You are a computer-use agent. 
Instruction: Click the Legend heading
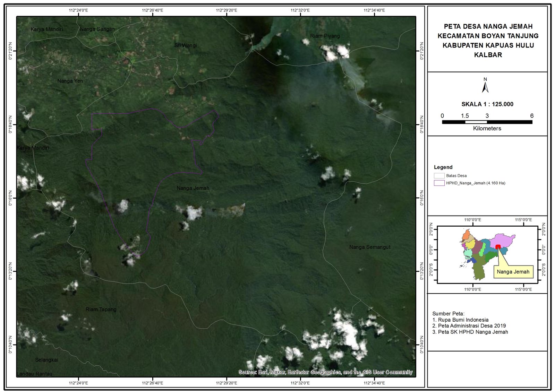[x=443, y=167]
